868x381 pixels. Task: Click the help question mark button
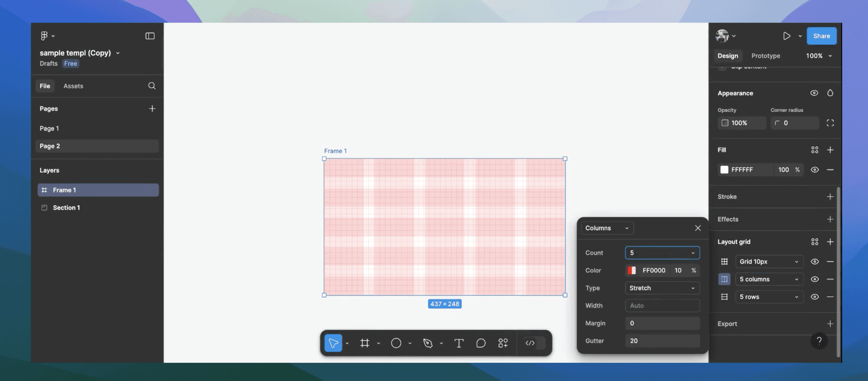coord(820,341)
